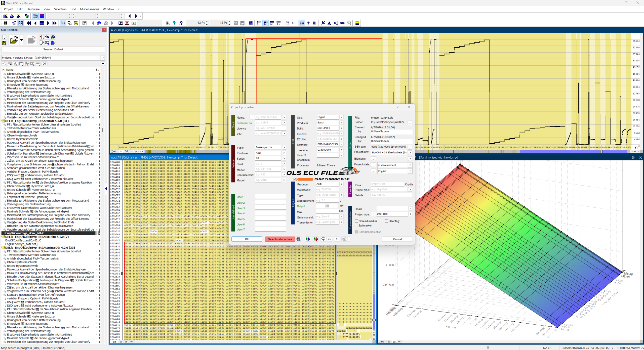Viewport: 644px width, 350px height.
Task: Open the English language dropdown
Action: [x=410, y=171]
